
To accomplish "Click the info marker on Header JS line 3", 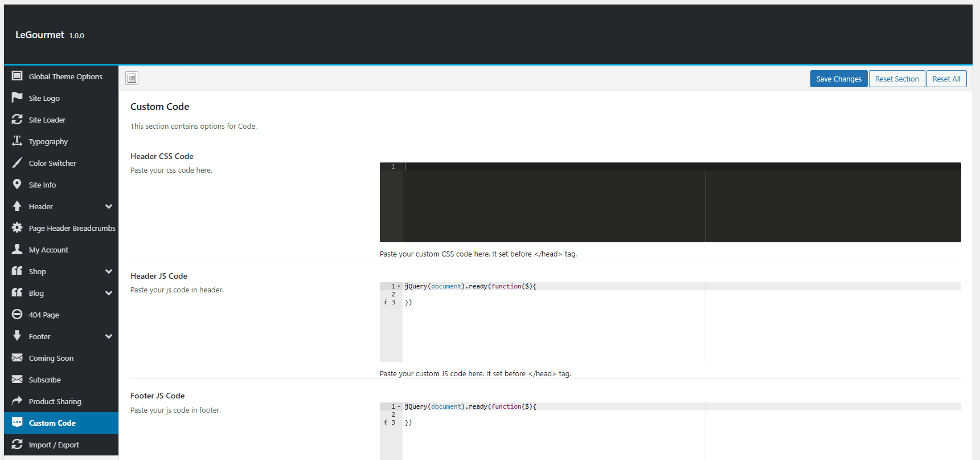I will 386,302.
